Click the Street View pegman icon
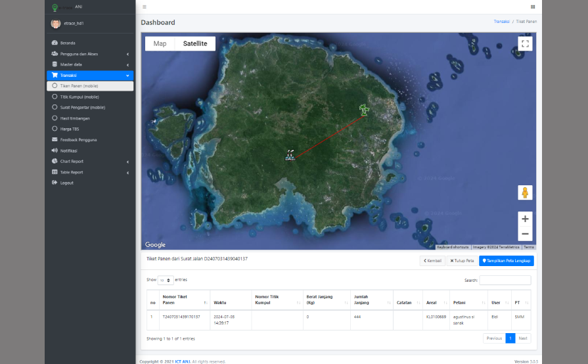This screenshot has height=364, width=588. (x=524, y=193)
